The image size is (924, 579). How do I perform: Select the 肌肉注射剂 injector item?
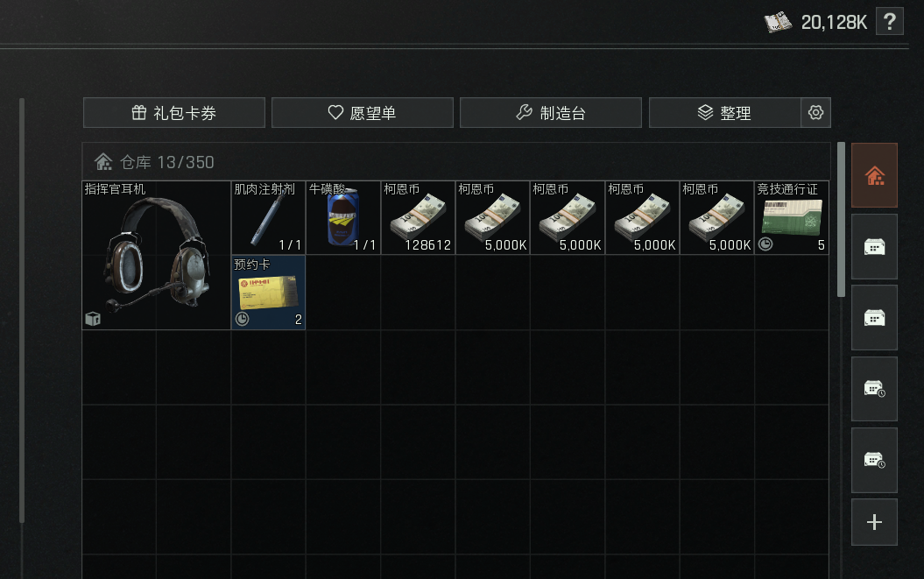coord(268,217)
